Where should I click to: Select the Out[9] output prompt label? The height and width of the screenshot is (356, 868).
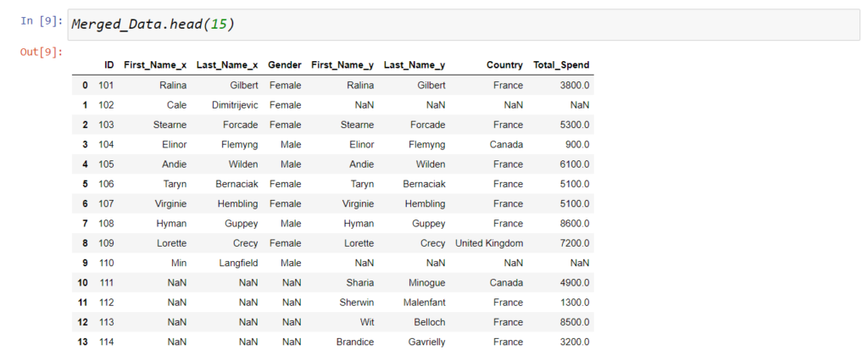tap(42, 53)
